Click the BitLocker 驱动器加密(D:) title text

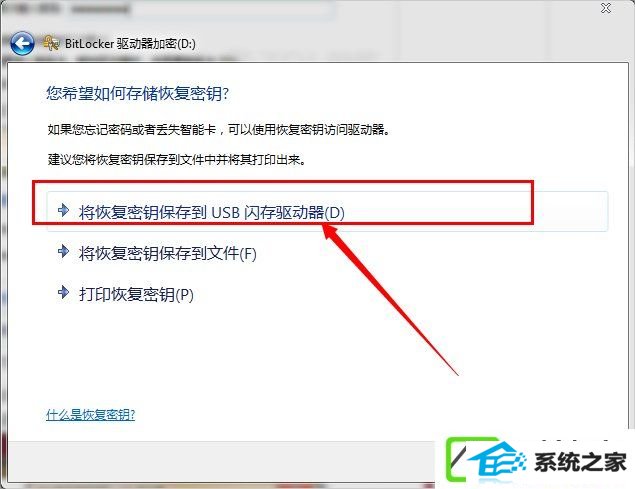130,43
